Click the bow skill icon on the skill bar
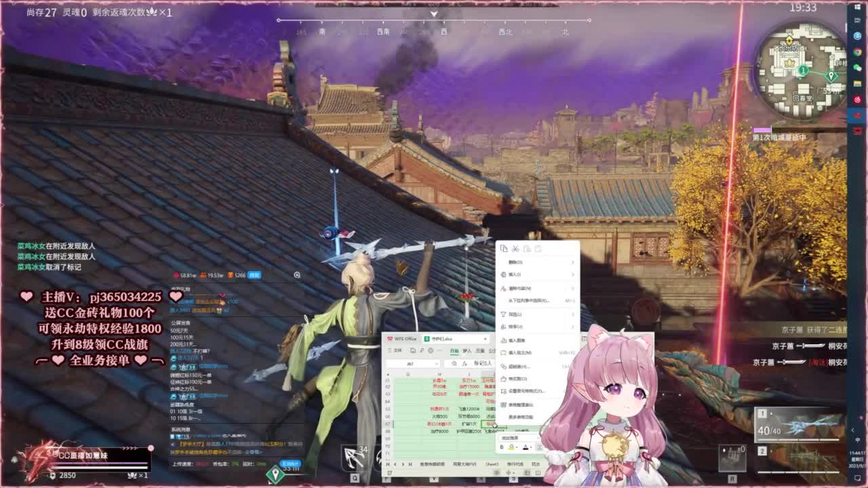This screenshot has height=488, width=868. 354,457
